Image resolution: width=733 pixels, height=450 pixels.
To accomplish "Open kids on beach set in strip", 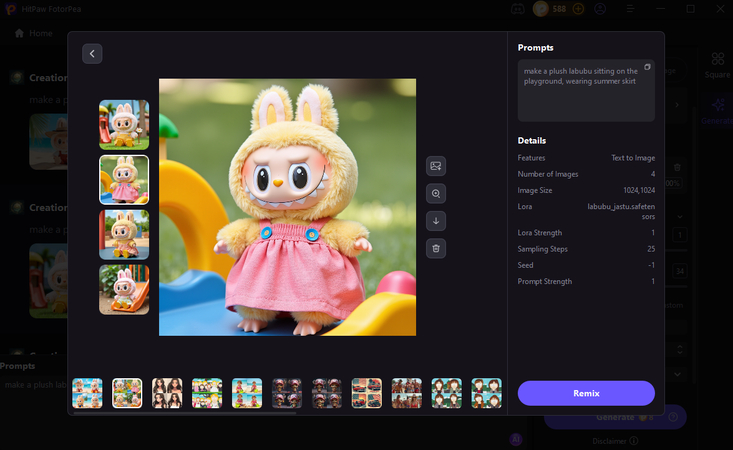I will [x=247, y=393].
